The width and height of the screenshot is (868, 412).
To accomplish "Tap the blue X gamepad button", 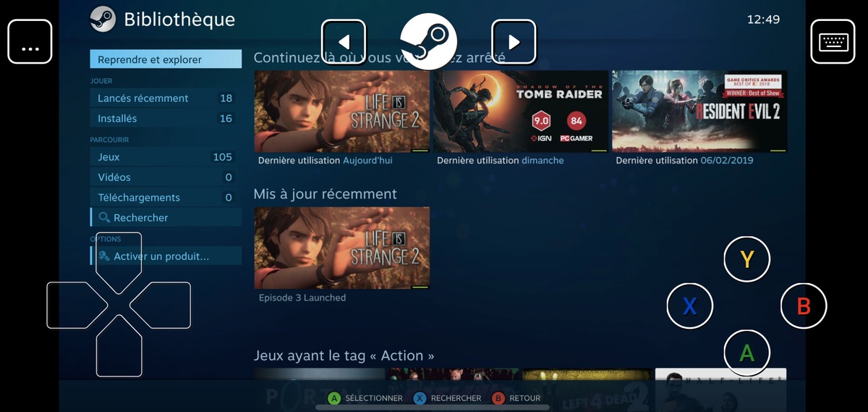I will coord(690,306).
